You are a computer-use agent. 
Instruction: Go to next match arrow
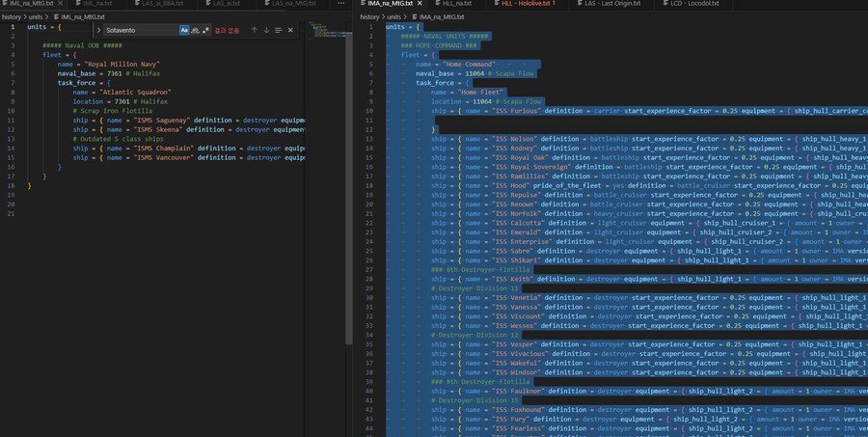click(x=266, y=30)
